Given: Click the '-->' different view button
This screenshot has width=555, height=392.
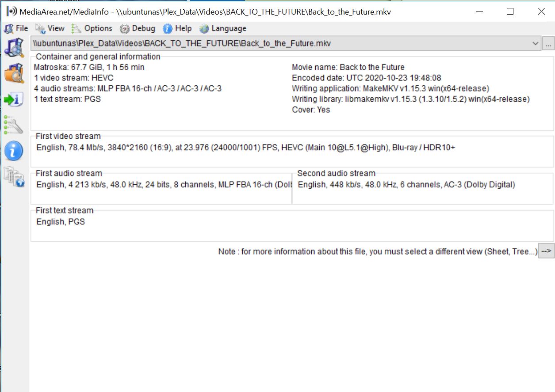Looking at the screenshot, I should pos(546,251).
